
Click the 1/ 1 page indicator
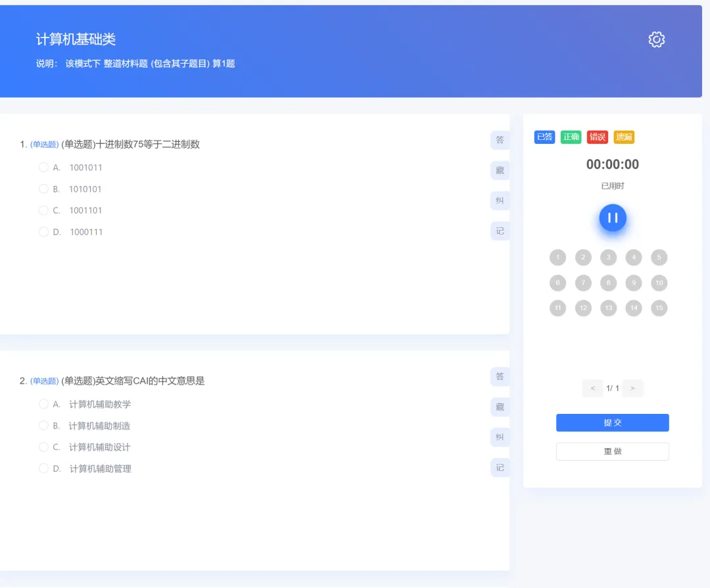click(x=612, y=388)
